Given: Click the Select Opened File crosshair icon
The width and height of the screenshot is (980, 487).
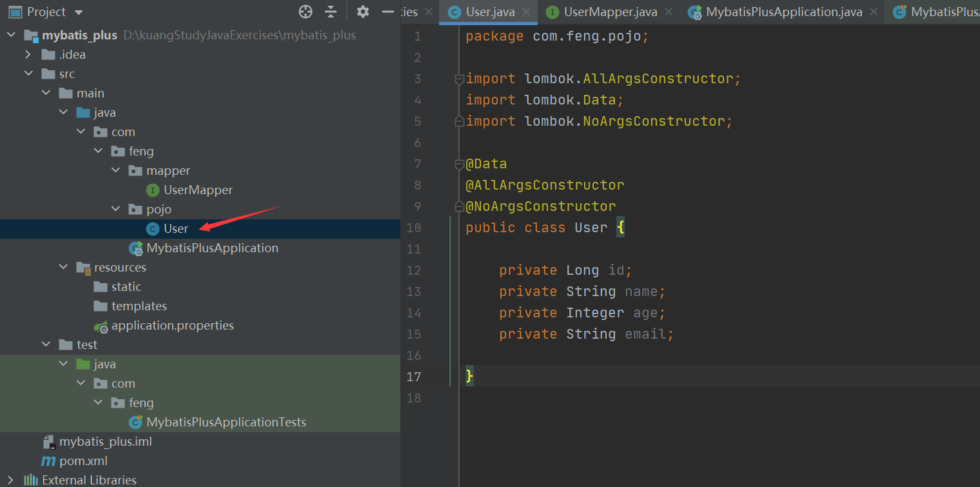Looking at the screenshot, I should [x=306, y=12].
